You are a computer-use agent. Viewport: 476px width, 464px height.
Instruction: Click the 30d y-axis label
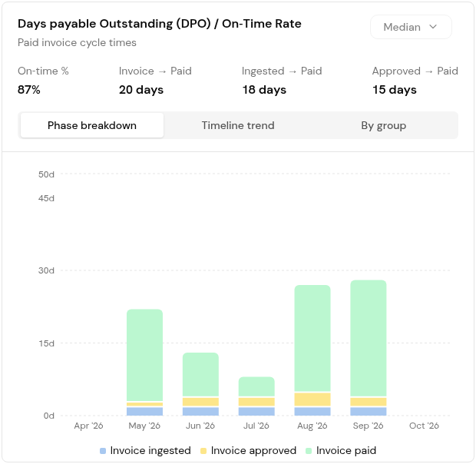point(46,270)
